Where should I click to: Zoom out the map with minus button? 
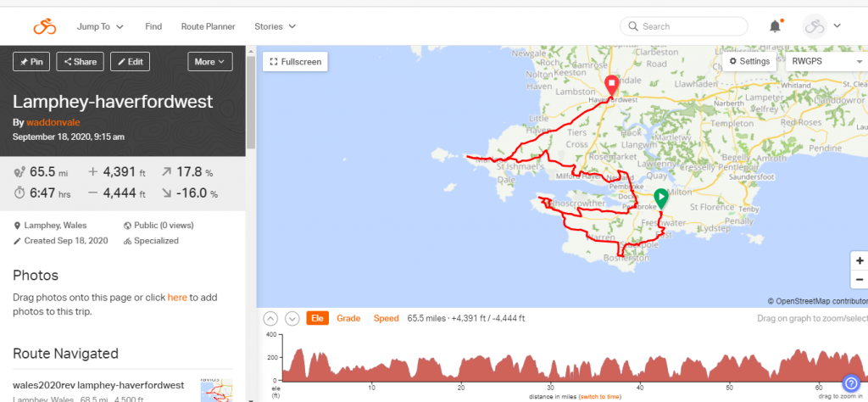click(x=860, y=279)
